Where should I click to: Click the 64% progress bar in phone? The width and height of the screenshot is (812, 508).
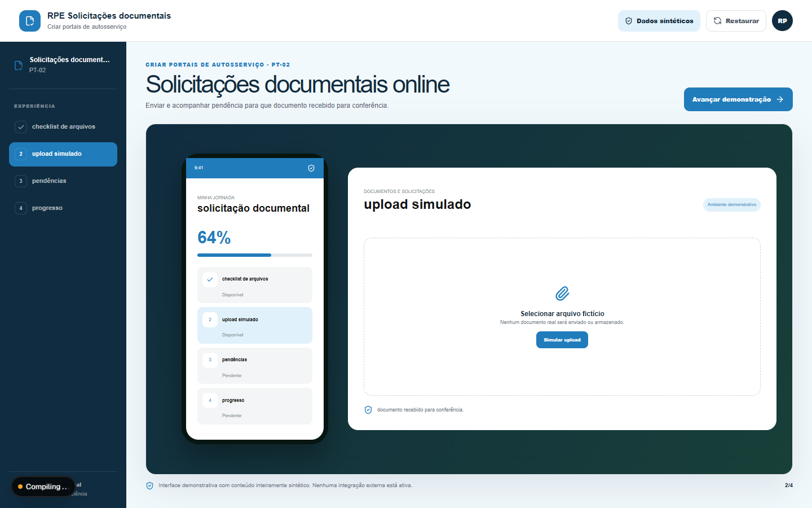pos(255,255)
